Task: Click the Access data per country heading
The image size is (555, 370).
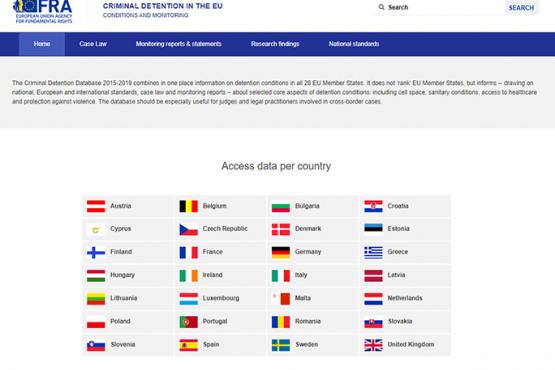Action: click(276, 166)
